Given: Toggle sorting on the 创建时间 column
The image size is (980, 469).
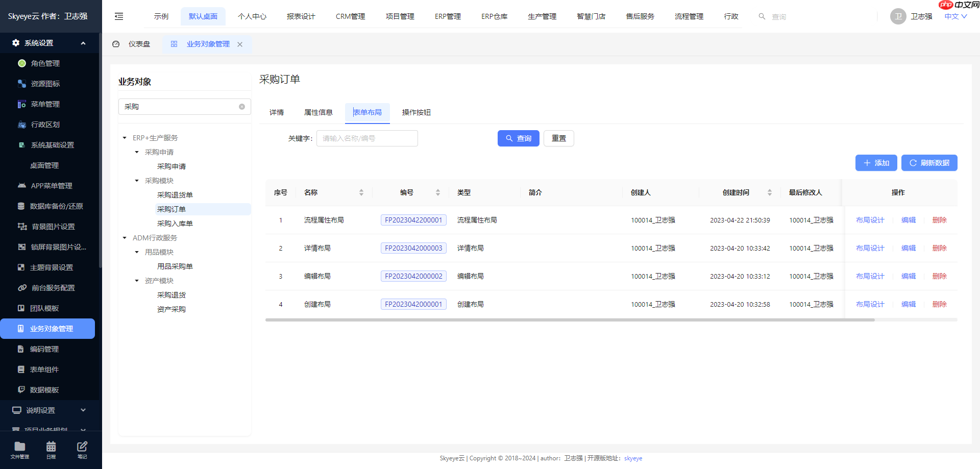Looking at the screenshot, I should coord(770,192).
